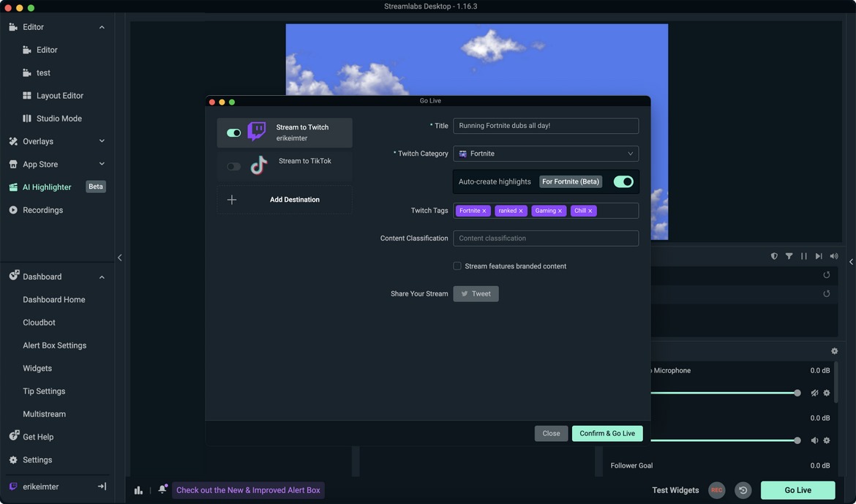
Task: Start recording with REC button
Action: 717,490
